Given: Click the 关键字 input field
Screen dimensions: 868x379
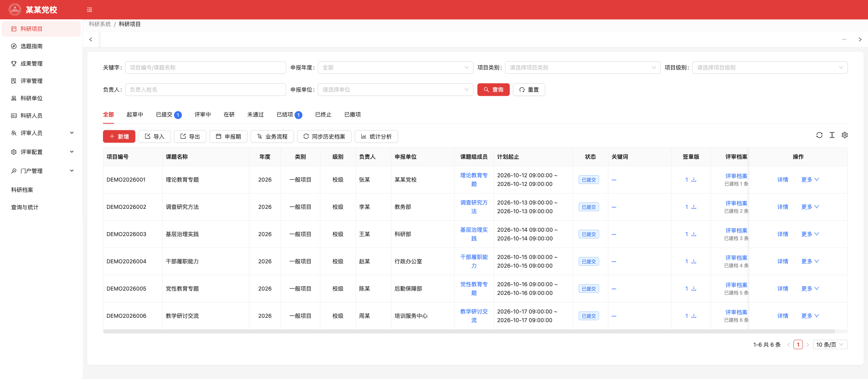Looking at the screenshot, I should (x=206, y=68).
